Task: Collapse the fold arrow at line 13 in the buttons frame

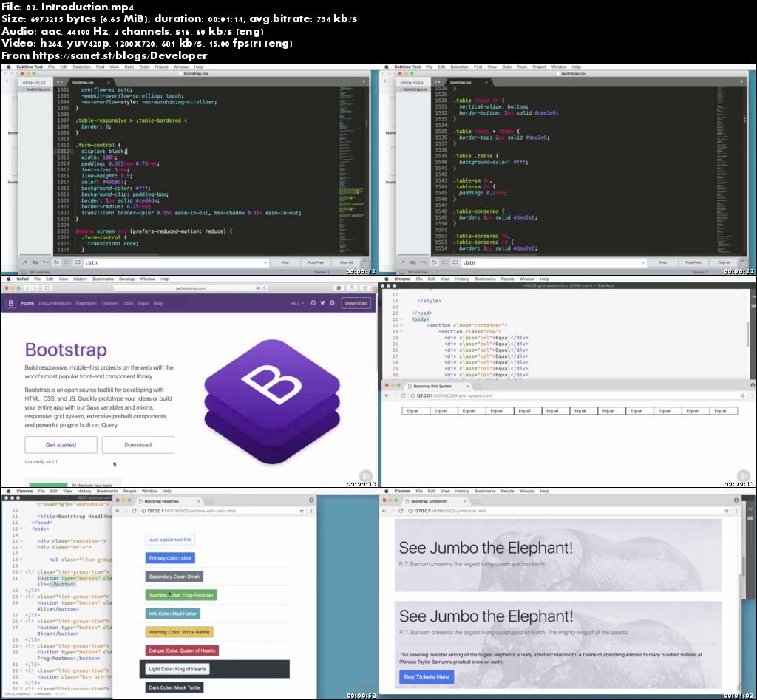Action: pyautogui.click(x=21, y=529)
